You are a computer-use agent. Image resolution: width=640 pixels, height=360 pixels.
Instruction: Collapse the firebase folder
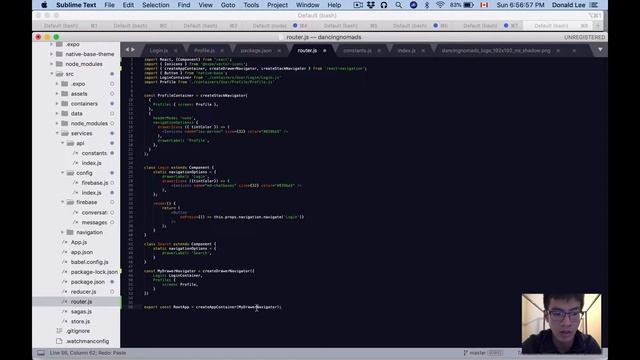[62, 202]
